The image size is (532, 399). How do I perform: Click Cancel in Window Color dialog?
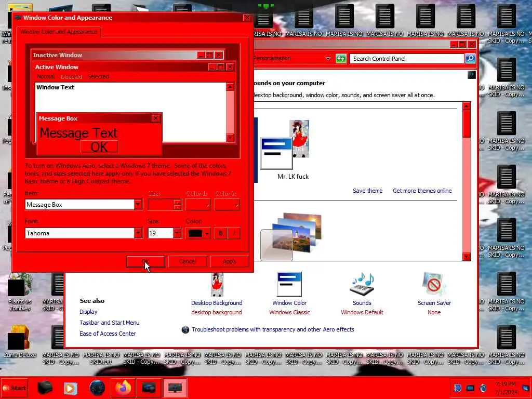pyautogui.click(x=188, y=262)
